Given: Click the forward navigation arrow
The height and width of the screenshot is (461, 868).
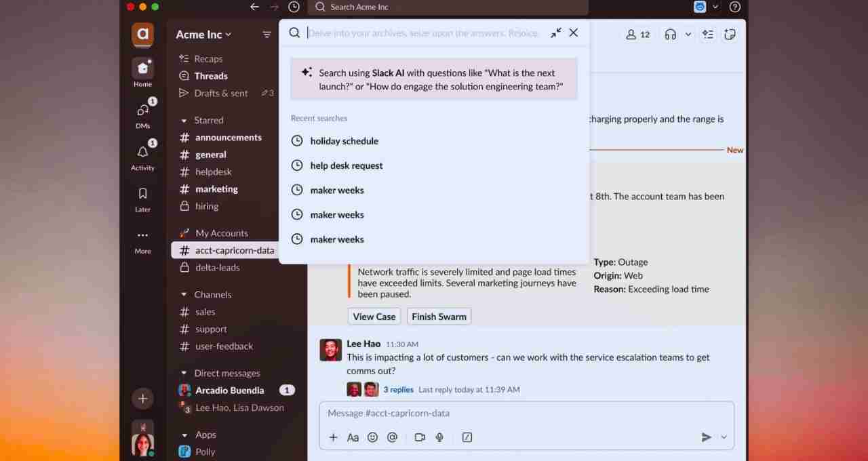Looking at the screenshot, I should [274, 7].
